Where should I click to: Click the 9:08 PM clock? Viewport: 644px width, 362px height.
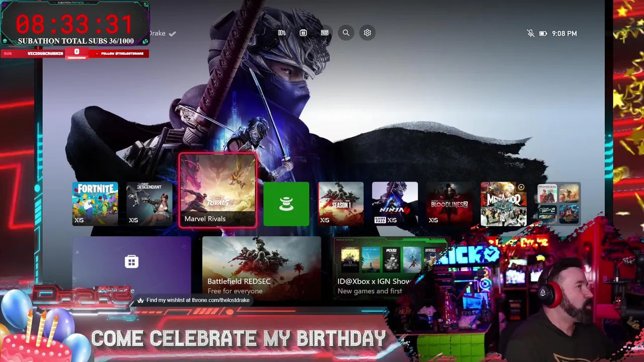click(565, 33)
